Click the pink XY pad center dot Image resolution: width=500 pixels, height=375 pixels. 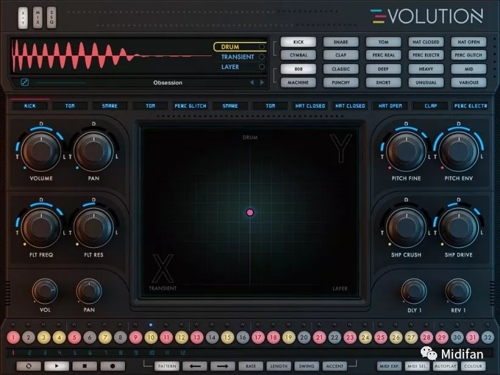(250, 212)
